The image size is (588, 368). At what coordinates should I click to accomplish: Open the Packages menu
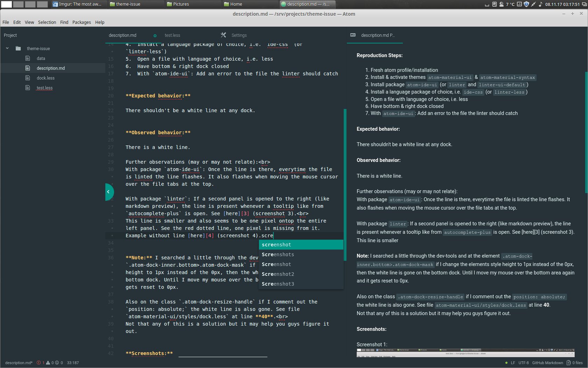(82, 22)
